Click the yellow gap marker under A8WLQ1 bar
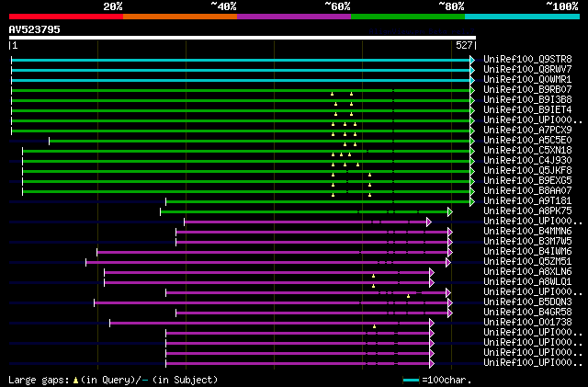This screenshot has height=387, width=588. (373, 287)
